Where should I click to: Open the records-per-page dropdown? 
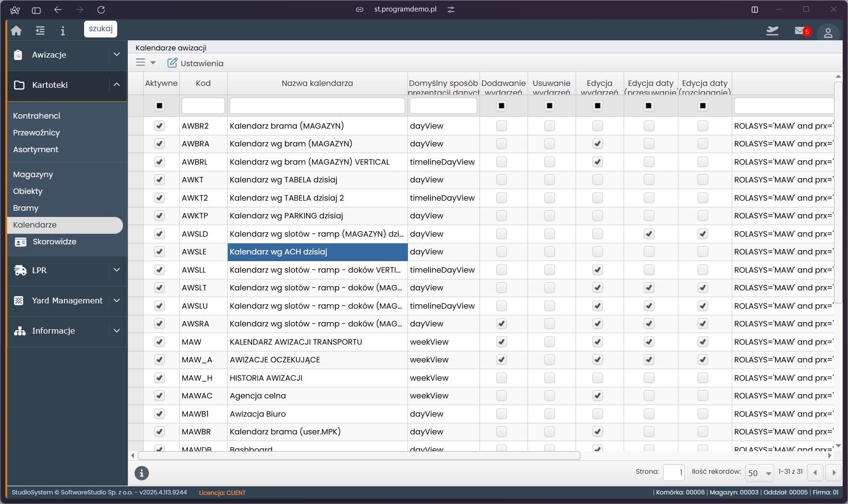tap(759, 473)
